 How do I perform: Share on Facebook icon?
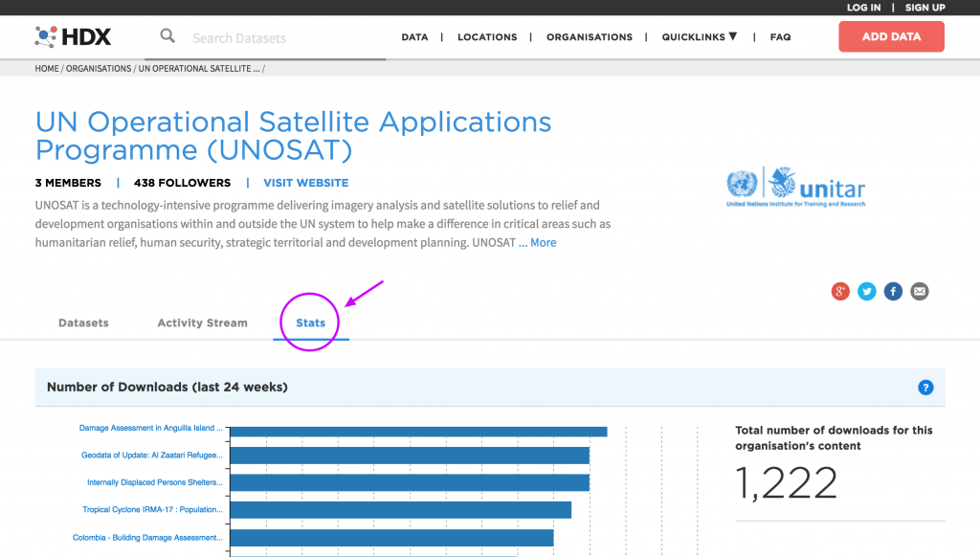coord(893,292)
